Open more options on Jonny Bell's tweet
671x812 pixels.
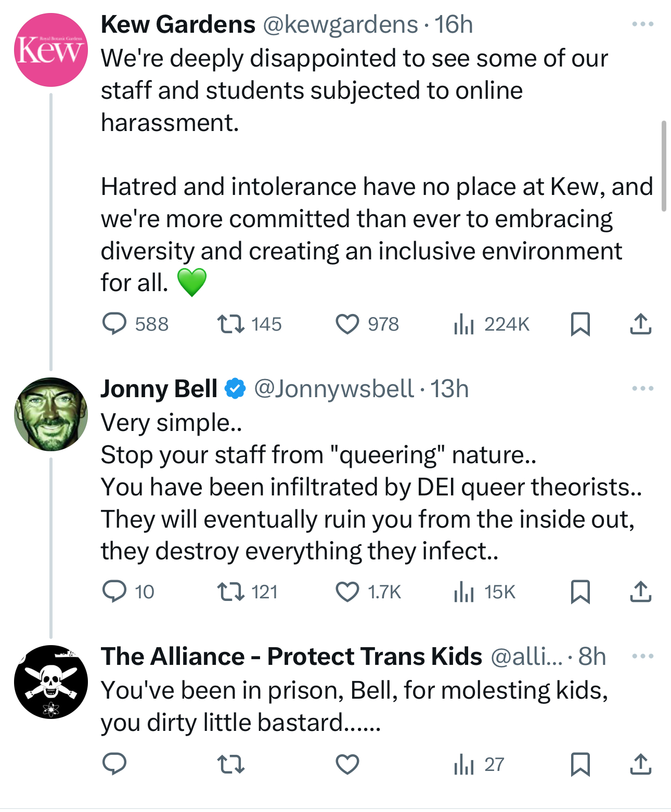click(642, 388)
